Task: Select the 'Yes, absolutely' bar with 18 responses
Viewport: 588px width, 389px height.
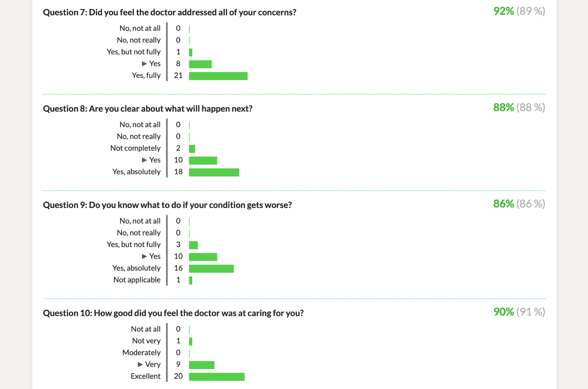Action: click(x=214, y=172)
